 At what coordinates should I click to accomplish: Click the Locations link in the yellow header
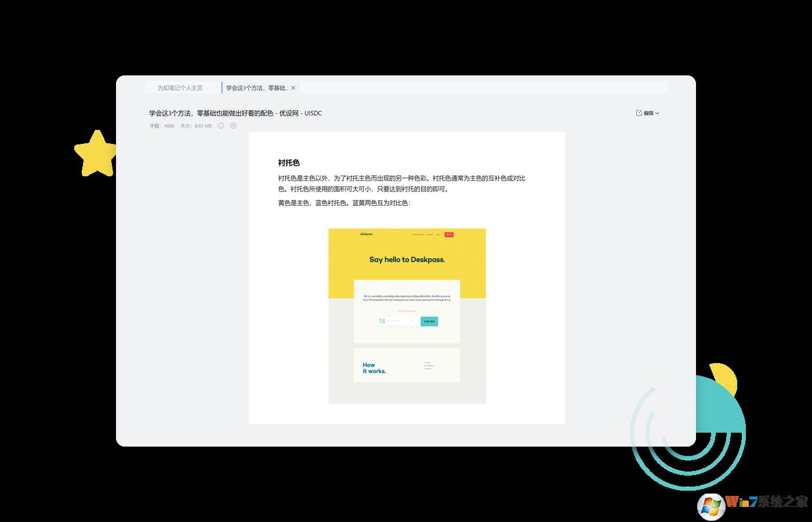[x=430, y=234]
